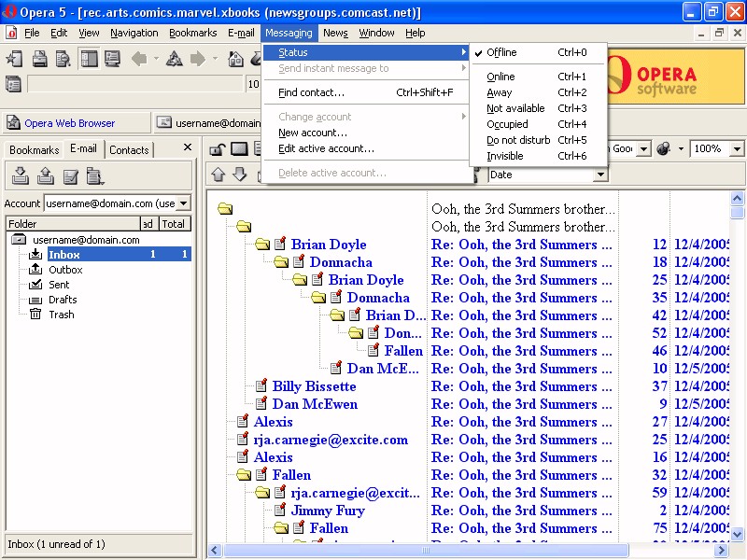Screen dimensions: 747x560
Task: Click the message icon beside Billy Bissette
Action: click(x=261, y=385)
